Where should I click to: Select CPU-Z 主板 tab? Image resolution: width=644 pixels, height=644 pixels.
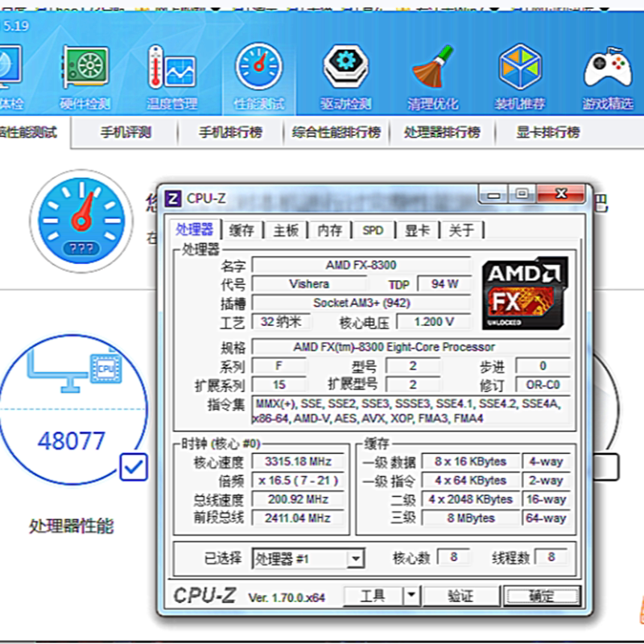click(x=286, y=230)
